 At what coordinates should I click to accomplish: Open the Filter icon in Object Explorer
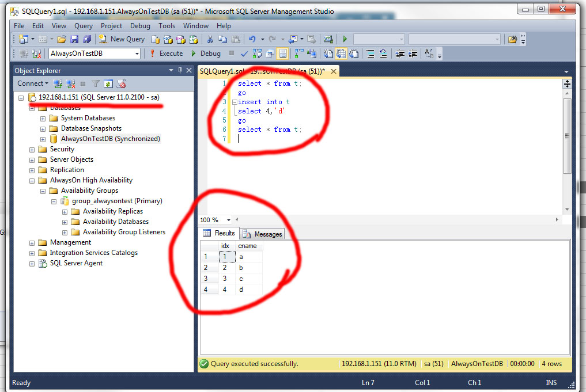[x=95, y=83]
